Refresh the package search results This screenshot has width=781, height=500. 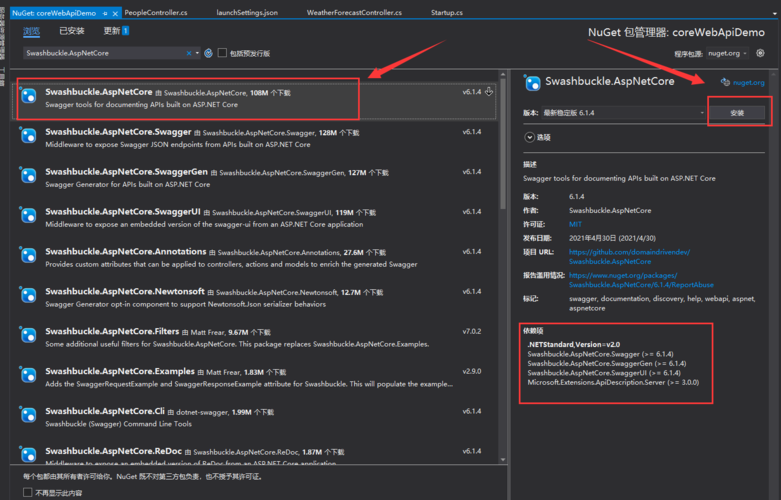[208, 53]
